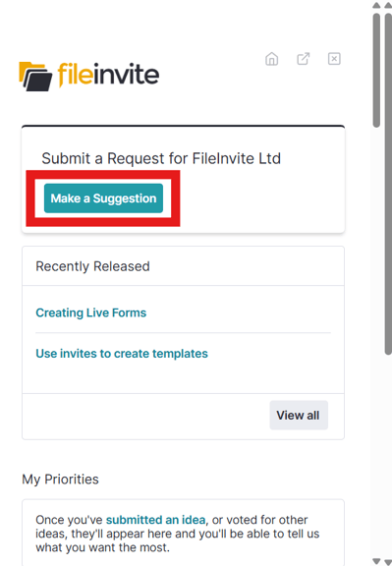The height and width of the screenshot is (566, 392).
Task: Click the inner scrollbar up arrow
Action: coord(376,5)
